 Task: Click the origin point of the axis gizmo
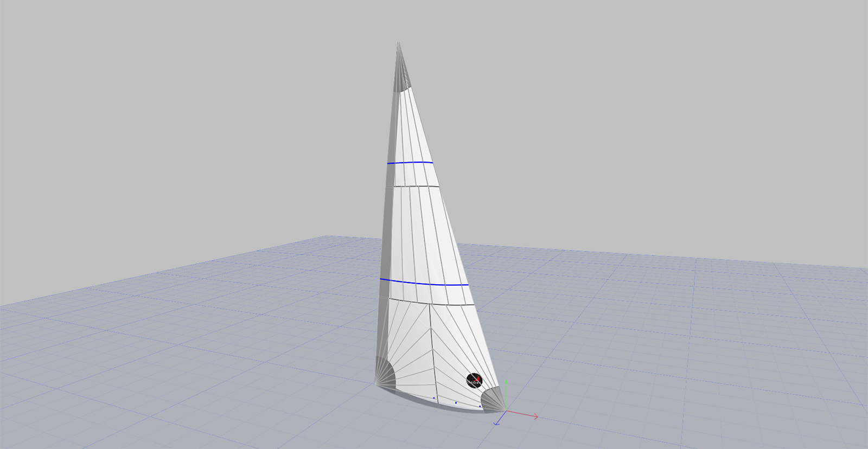[x=506, y=410]
